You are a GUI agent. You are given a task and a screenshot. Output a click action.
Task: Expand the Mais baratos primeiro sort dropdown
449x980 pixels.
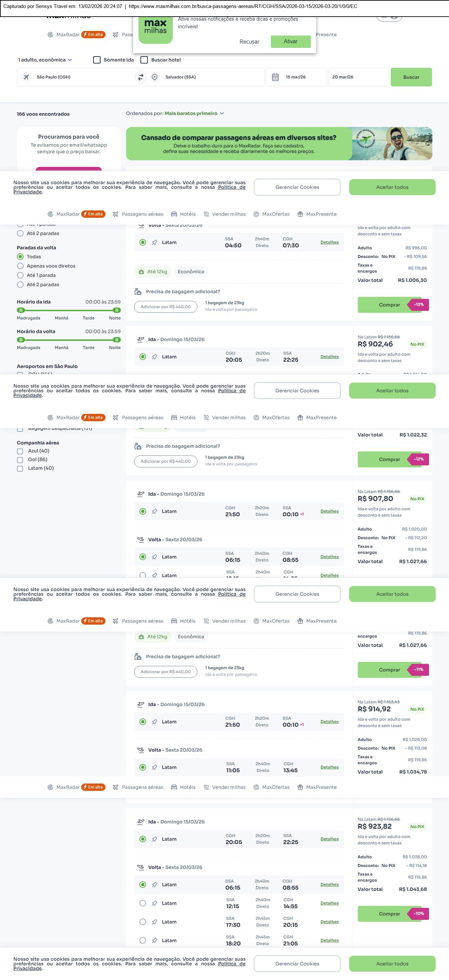pos(194,113)
